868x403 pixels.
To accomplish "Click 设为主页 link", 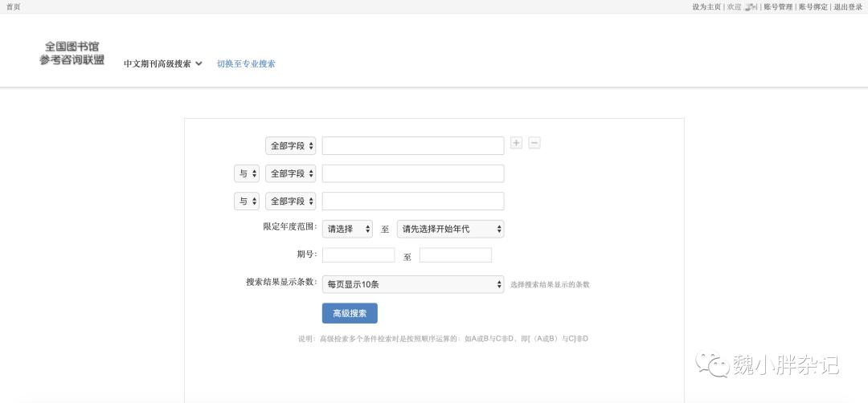I will click(706, 7).
